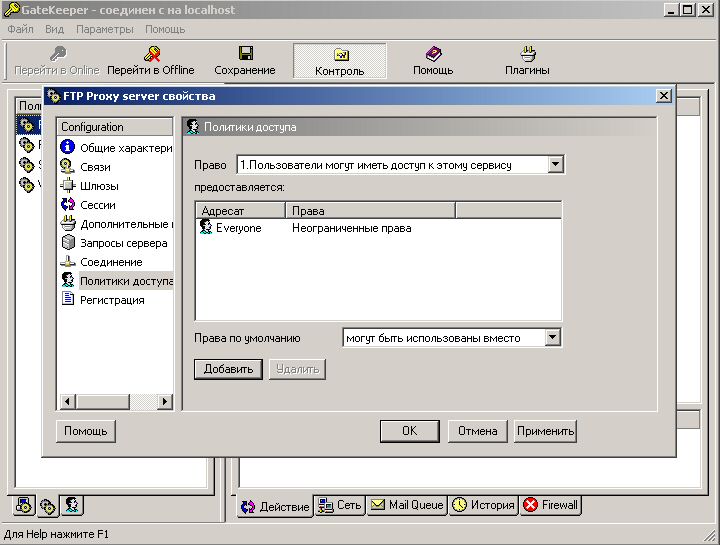720x545 pixels.
Task: Click the configuration list scrollbar thumb
Action: (103, 401)
